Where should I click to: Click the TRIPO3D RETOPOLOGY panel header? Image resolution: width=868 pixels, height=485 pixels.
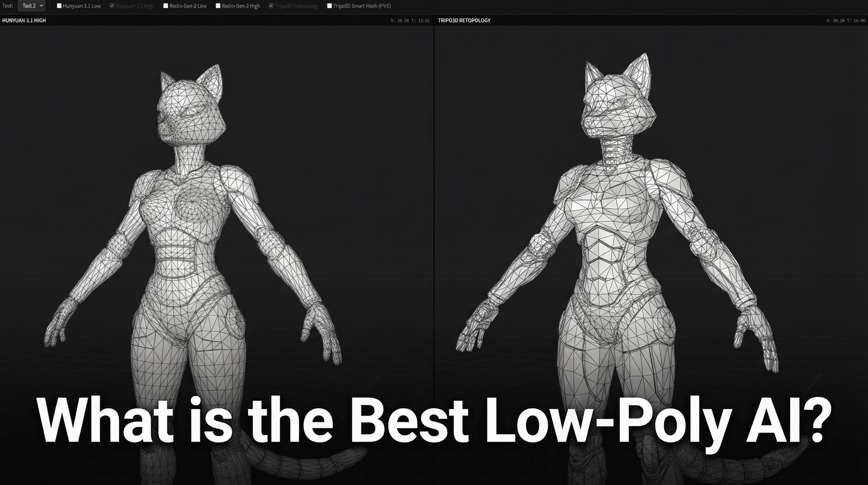pos(464,20)
